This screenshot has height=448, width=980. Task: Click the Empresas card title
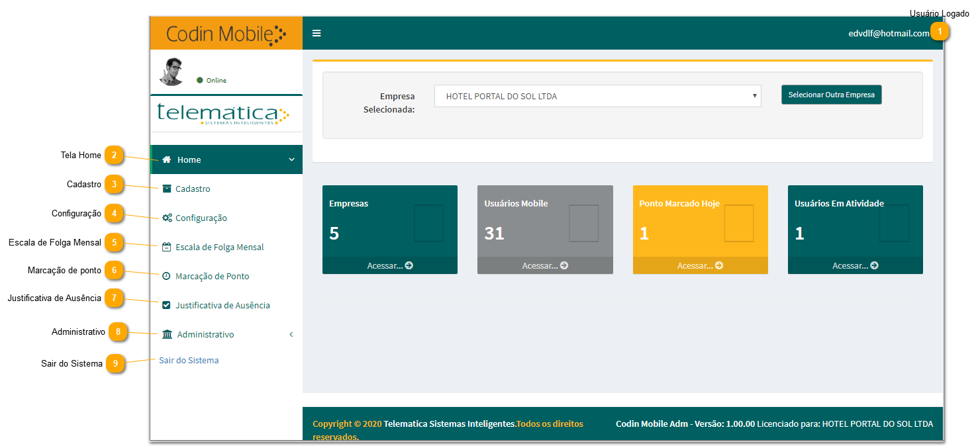349,203
